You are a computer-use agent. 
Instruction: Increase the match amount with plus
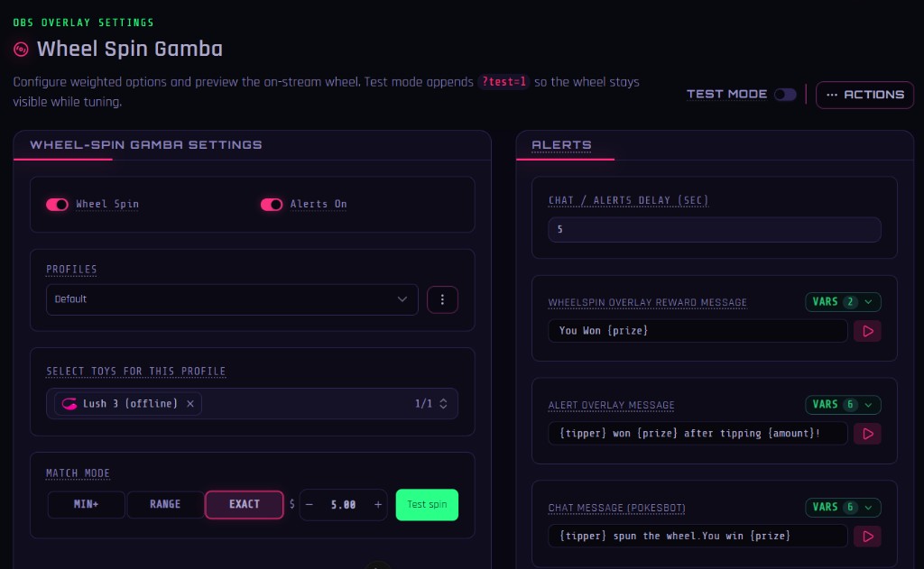[x=378, y=505]
